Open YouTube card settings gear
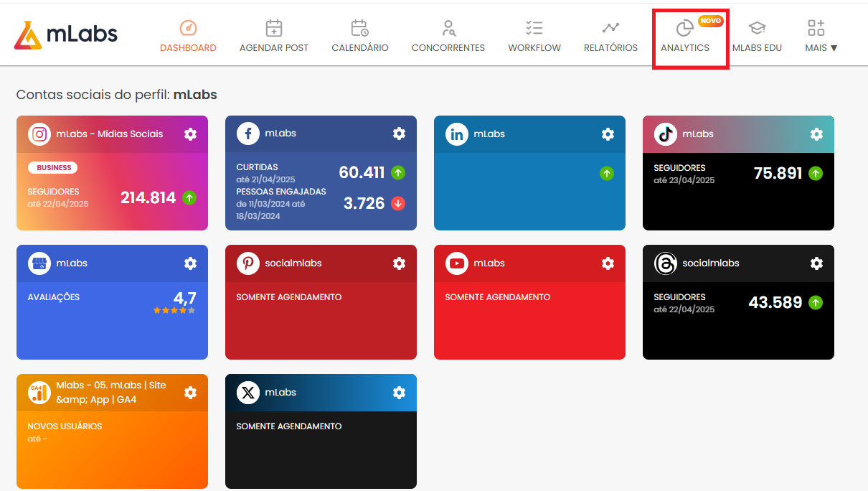This screenshot has height=491, width=868. coord(608,263)
